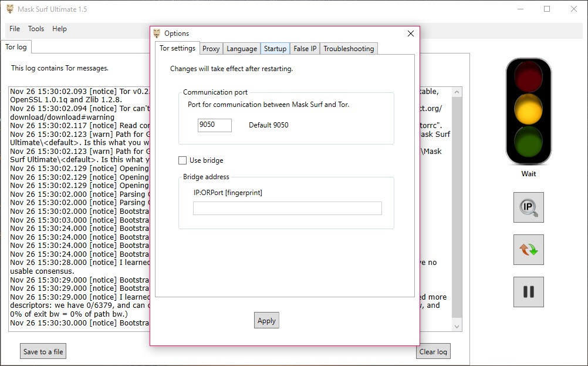Close the Options dialog
This screenshot has height=366, width=588.
411,33
